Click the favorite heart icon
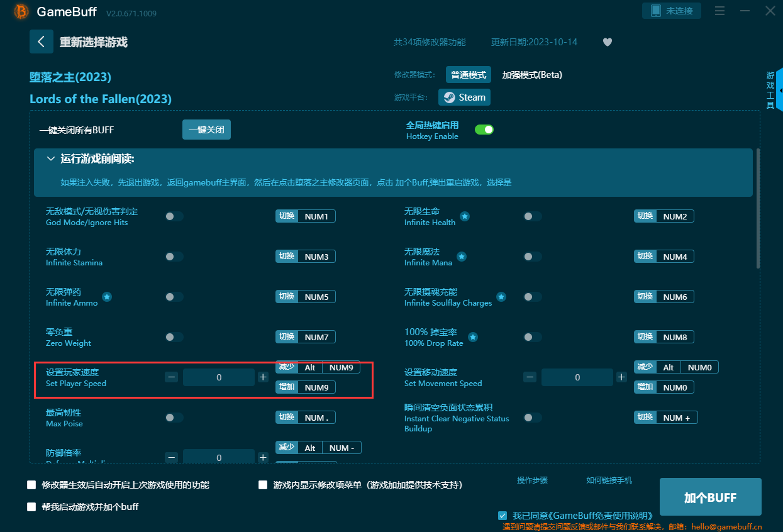The height and width of the screenshot is (532, 783). (x=608, y=42)
